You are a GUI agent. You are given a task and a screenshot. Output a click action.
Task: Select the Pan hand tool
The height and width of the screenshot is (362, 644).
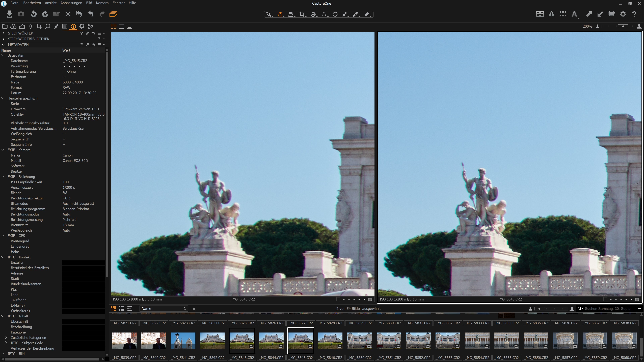pos(280,14)
